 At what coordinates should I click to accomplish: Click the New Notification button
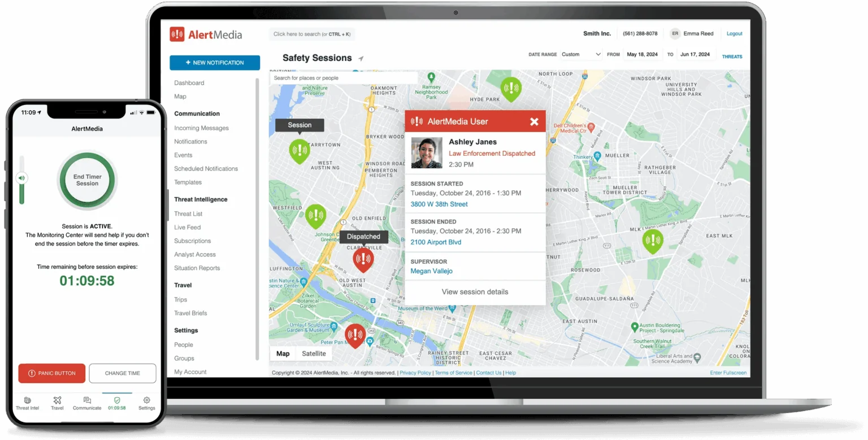point(215,63)
